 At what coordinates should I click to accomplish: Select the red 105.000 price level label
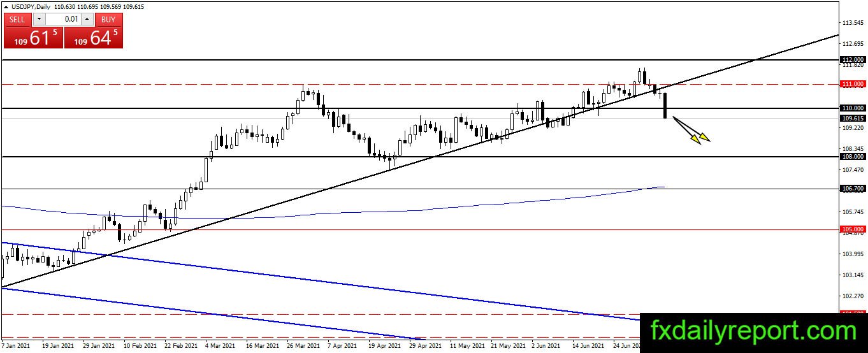(853, 229)
